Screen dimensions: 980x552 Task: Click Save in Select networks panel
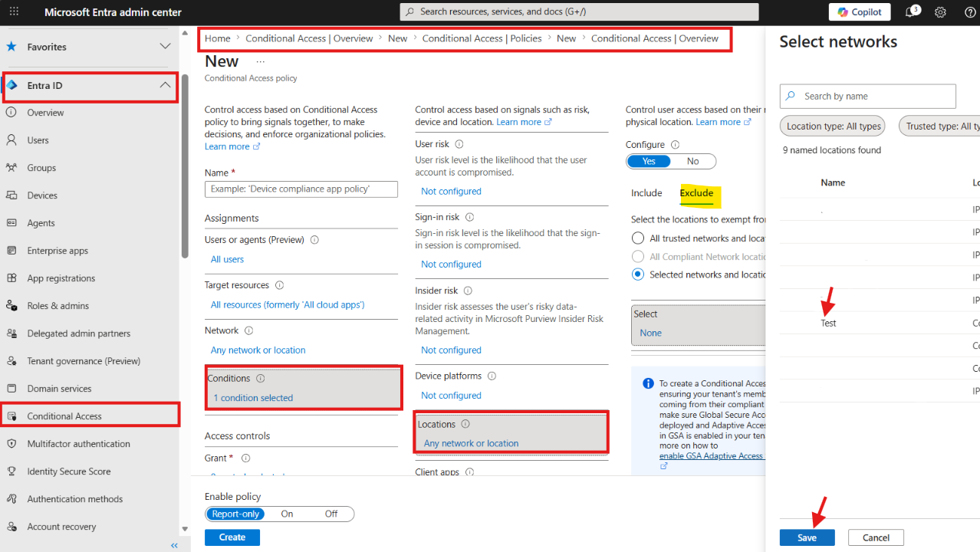pos(807,537)
